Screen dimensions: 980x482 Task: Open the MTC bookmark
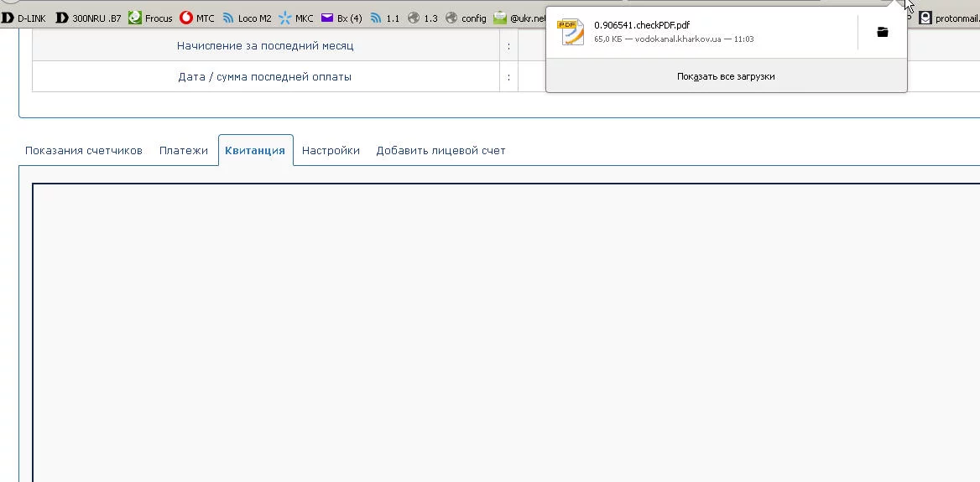(x=197, y=18)
